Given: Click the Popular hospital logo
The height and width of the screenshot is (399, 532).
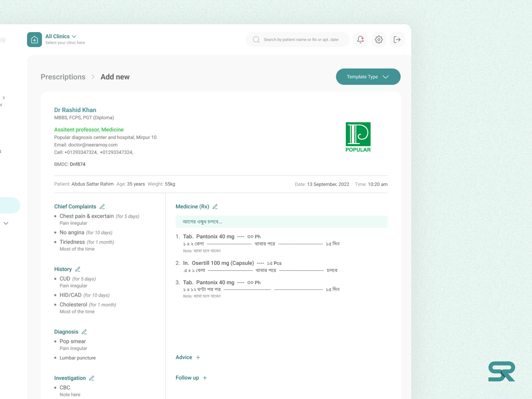Looking at the screenshot, I should tap(358, 136).
